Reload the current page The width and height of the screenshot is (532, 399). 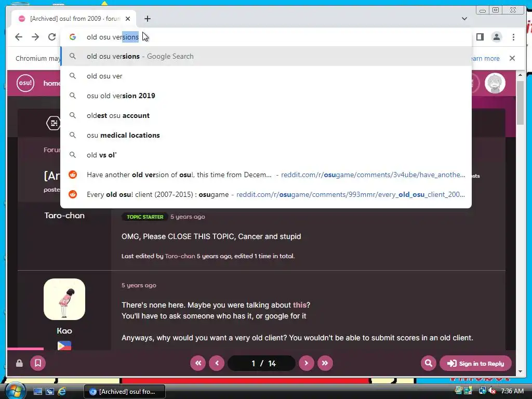pyautogui.click(x=52, y=37)
